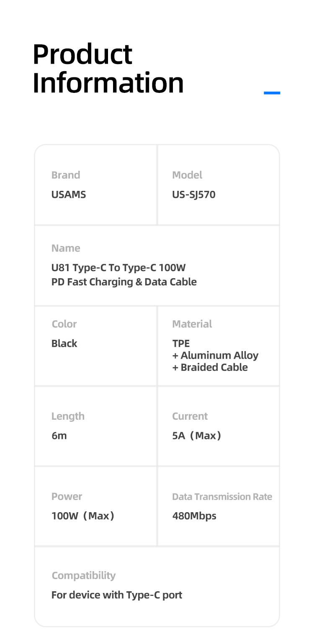Click the Type-C port compatibility text
The height and width of the screenshot is (644, 314).
click(x=117, y=595)
